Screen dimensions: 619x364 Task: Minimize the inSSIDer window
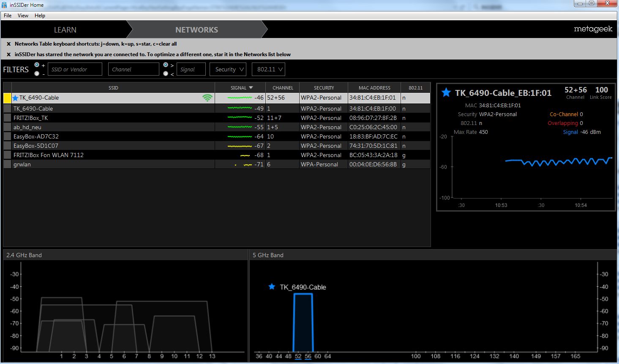pos(581,3)
